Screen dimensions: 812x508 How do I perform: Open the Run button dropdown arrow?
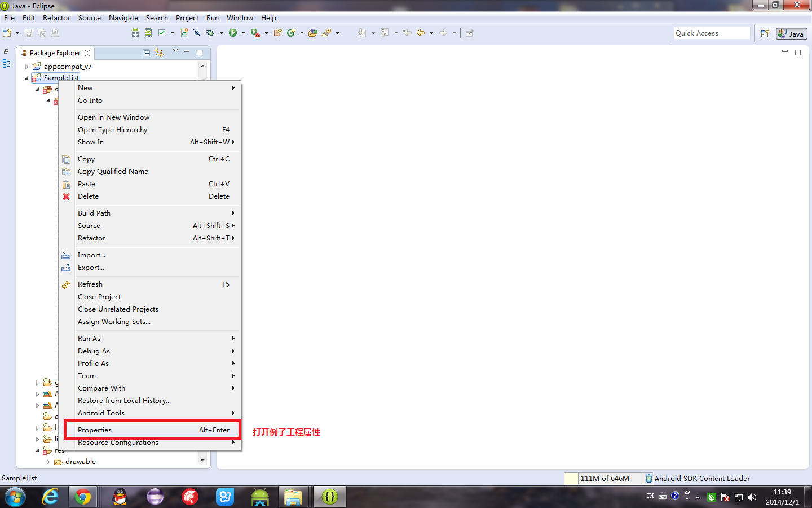point(244,33)
